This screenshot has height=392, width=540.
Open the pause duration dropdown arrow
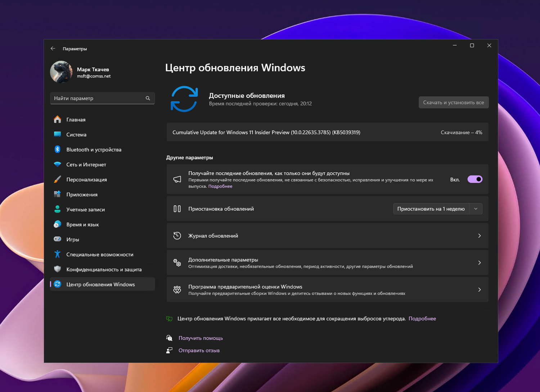(x=476, y=209)
